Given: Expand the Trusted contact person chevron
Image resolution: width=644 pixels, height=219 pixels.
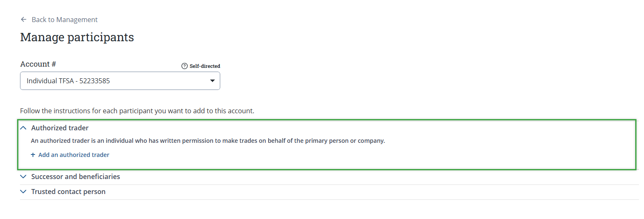Looking at the screenshot, I should (23, 192).
